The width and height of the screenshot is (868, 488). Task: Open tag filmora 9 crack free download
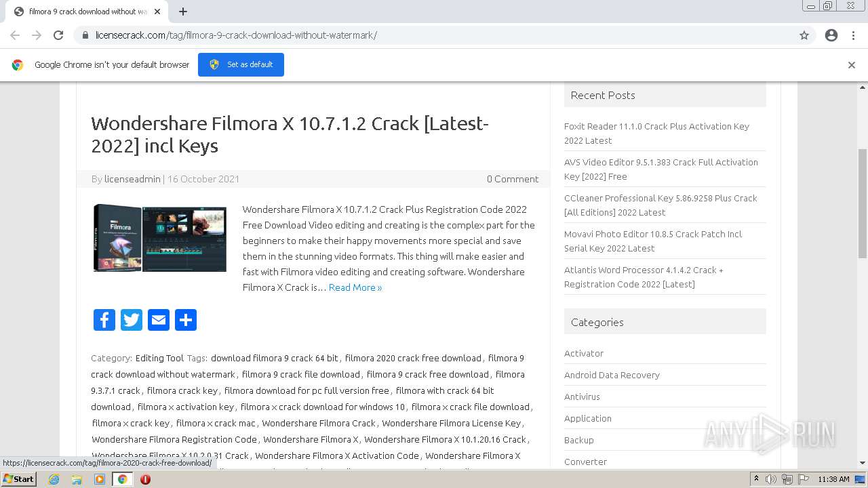428,374
